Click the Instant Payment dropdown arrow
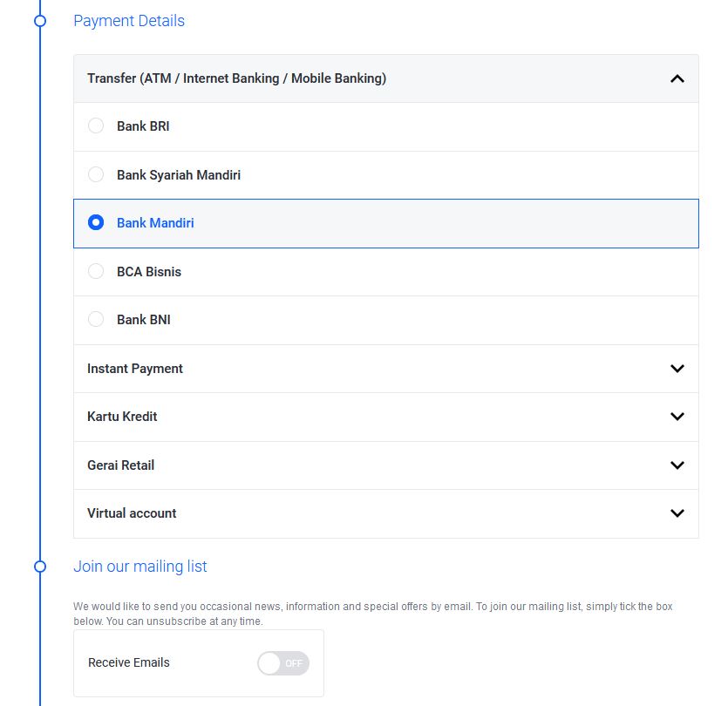The height and width of the screenshot is (706, 728). click(x=677, y=369)
